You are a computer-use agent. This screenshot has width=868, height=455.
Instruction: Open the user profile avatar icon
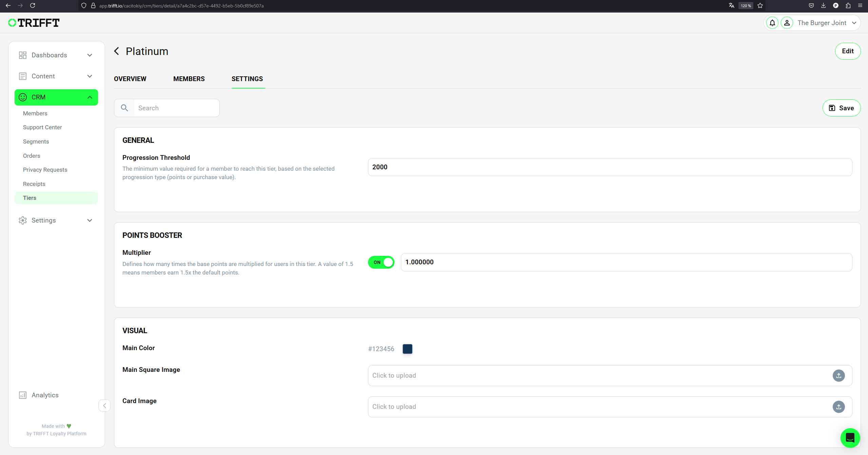(x=787, y=23)
